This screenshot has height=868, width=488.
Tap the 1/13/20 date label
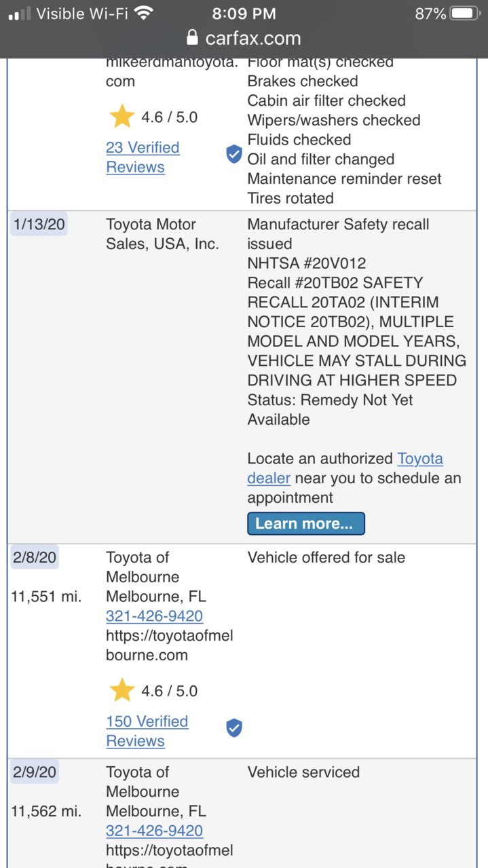[x=39, y=224]
